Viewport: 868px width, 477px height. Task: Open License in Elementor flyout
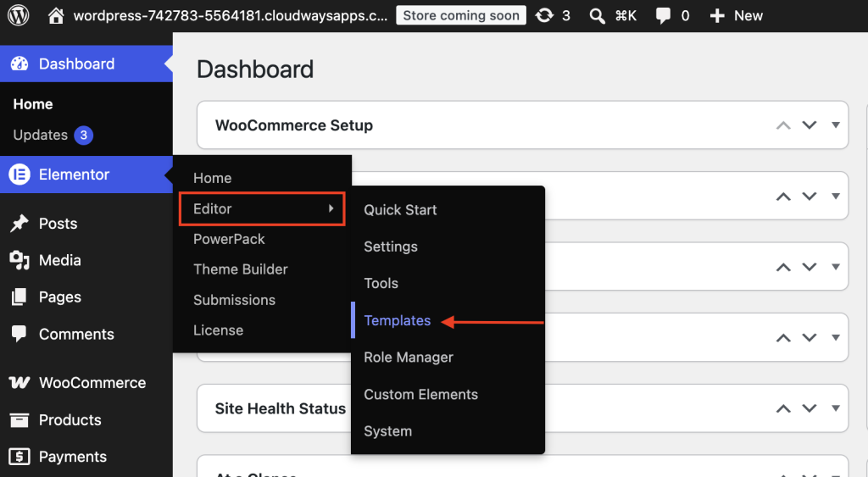click(x=218, y=330)
